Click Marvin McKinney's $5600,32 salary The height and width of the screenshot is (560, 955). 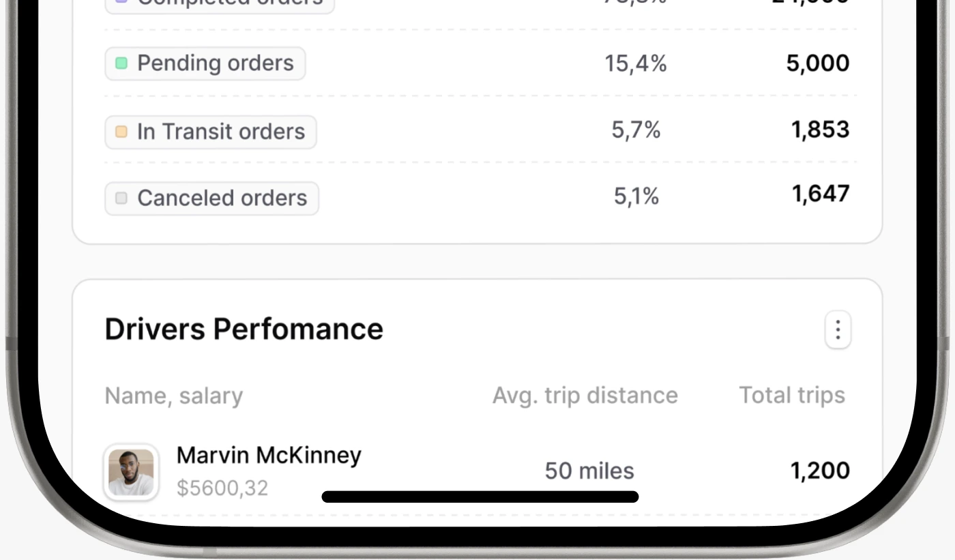[x=222, y=488]
